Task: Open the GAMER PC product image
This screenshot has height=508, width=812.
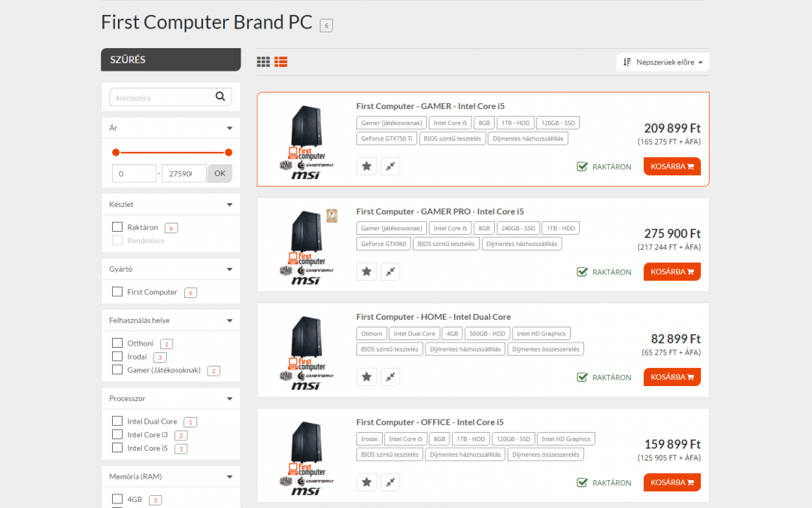Action: coord(307,141)
